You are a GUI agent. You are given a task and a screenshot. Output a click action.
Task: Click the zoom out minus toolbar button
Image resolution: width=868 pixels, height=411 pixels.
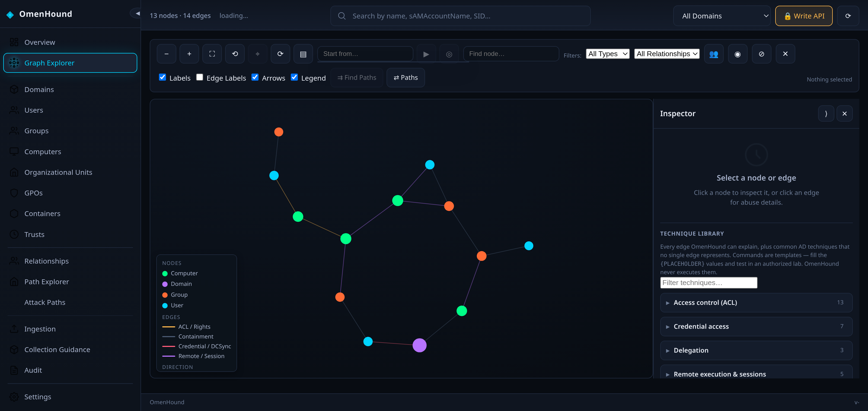[167, 54]
